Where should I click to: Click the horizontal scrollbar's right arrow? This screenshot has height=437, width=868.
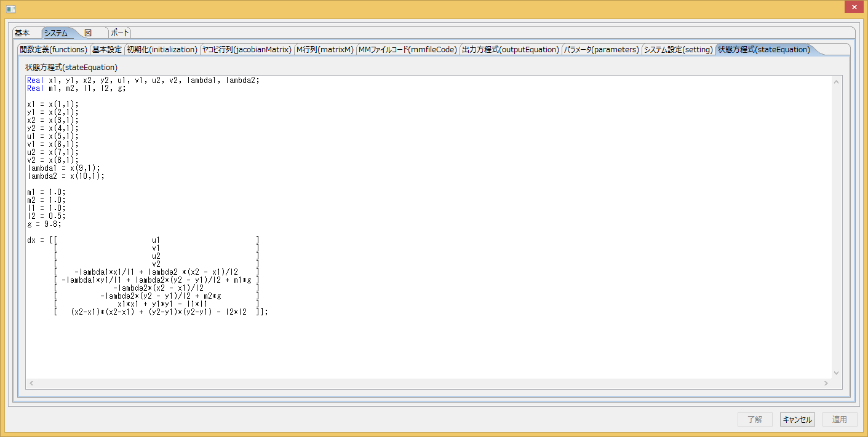827,383
